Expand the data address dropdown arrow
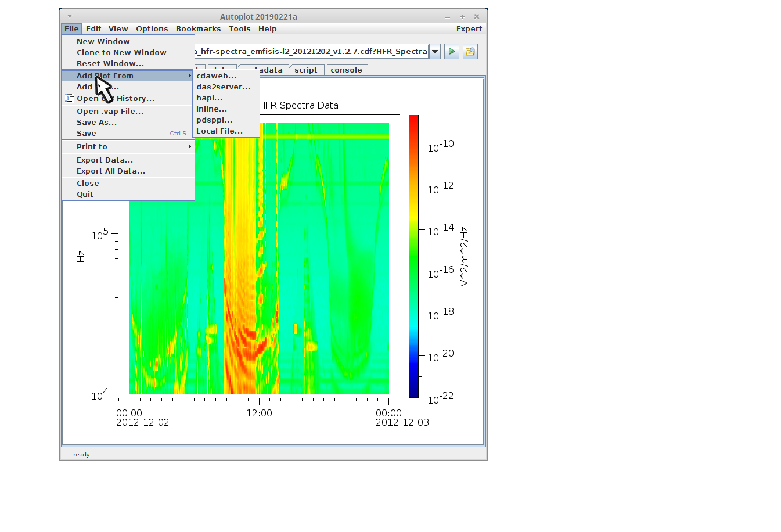 coord(435,52)
